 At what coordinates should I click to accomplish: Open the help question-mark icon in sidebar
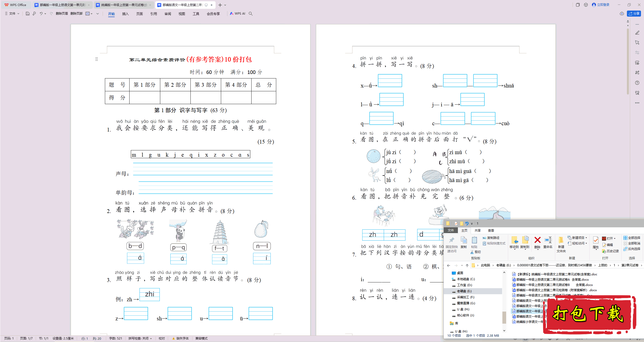click(637, 83)
